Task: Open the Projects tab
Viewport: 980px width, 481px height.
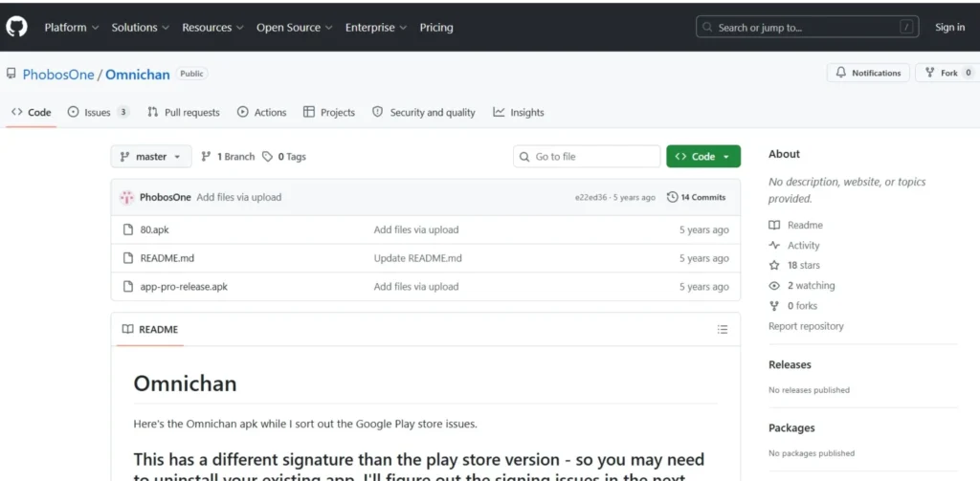Action: pos(329,113)
